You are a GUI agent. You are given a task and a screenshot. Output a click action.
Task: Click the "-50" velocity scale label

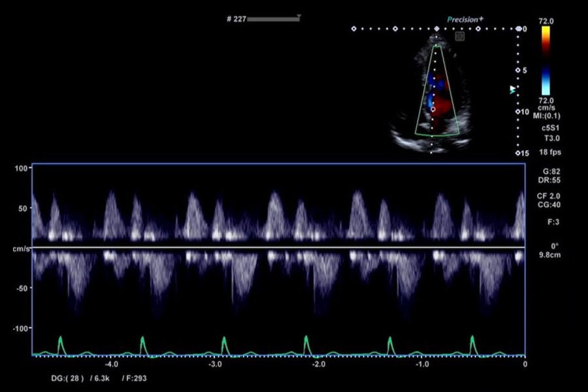(x=22, y=288)
